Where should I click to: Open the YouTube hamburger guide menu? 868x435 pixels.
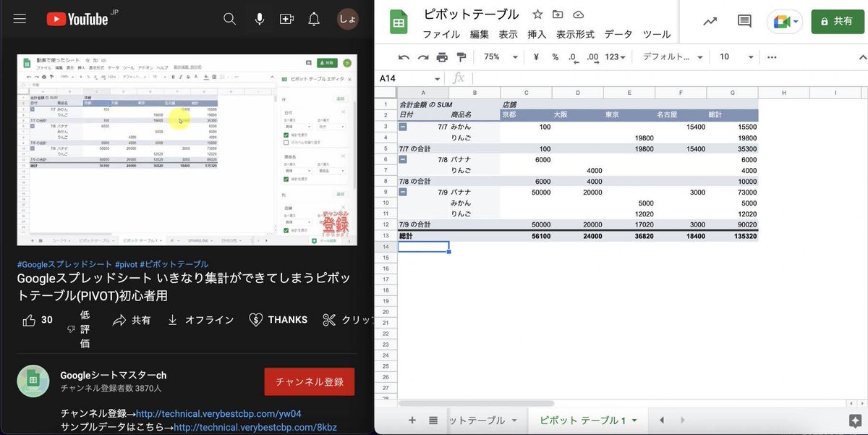click(20, 20)
